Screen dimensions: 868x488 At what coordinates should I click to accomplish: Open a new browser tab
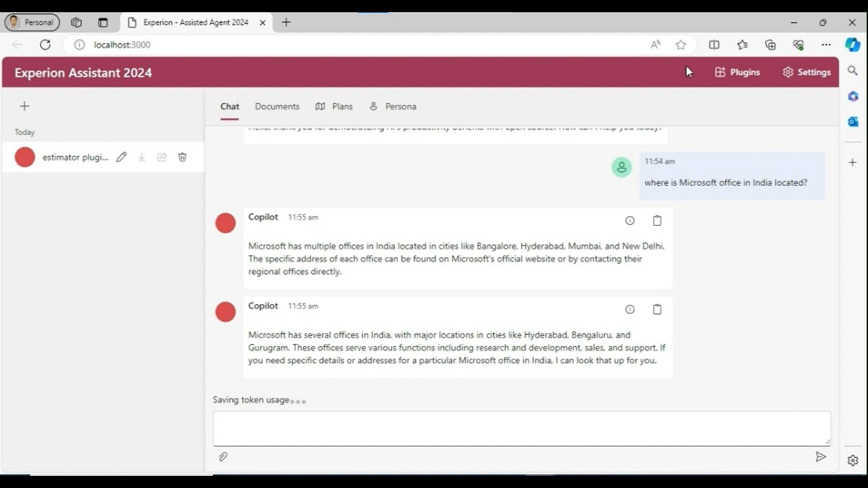(x=286, y=22)
